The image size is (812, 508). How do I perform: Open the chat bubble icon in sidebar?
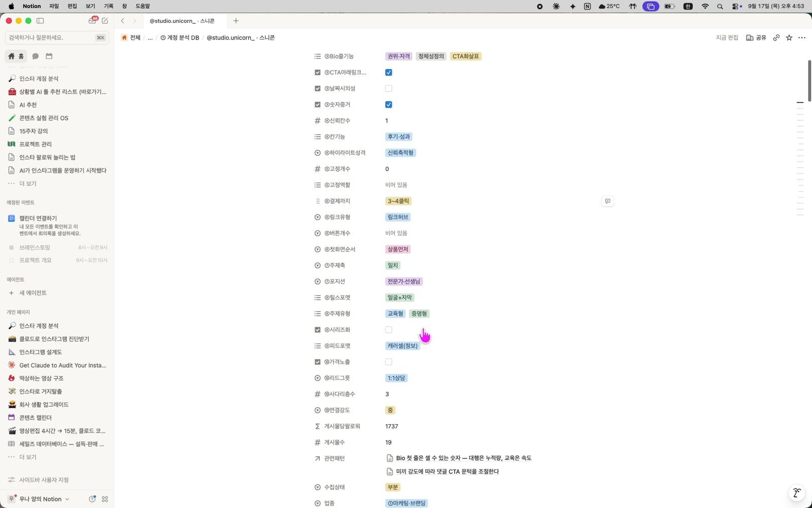36,56
